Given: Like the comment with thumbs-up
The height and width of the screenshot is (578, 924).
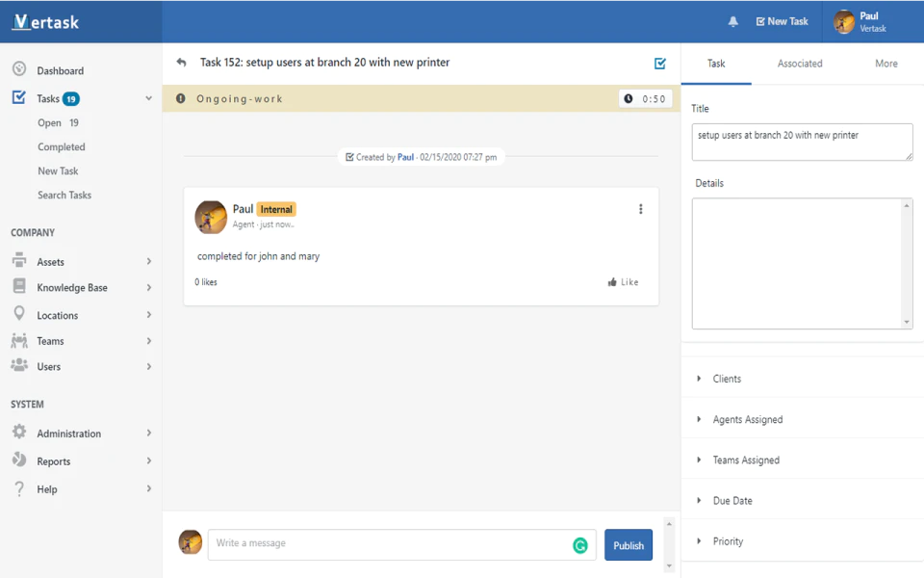Looking at the screenshot, I should click(x=623, y=282).
